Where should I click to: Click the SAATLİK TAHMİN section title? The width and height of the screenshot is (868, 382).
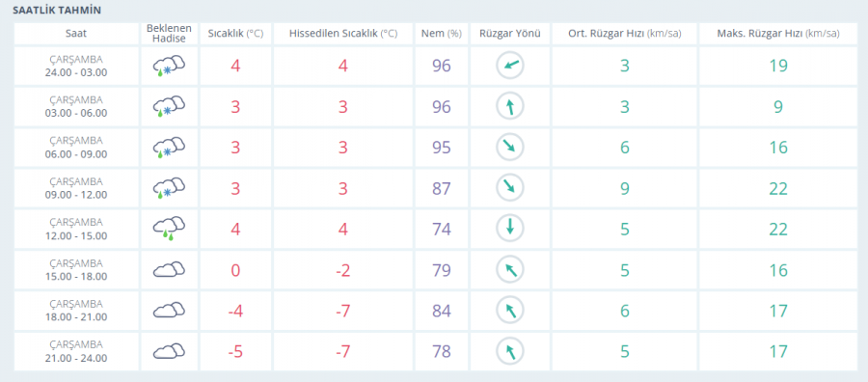57,11
